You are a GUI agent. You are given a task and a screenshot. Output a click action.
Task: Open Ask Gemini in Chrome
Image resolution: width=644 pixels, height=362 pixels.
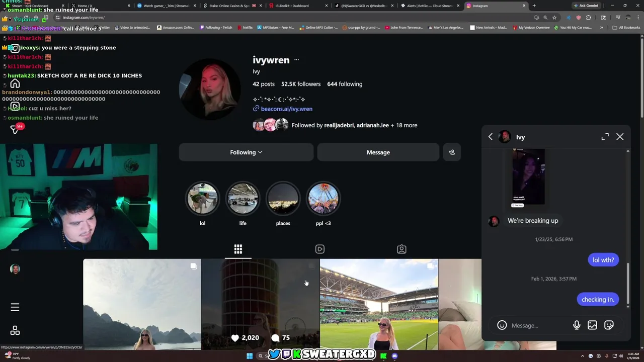pyautogui.click(x=586, y=6)
